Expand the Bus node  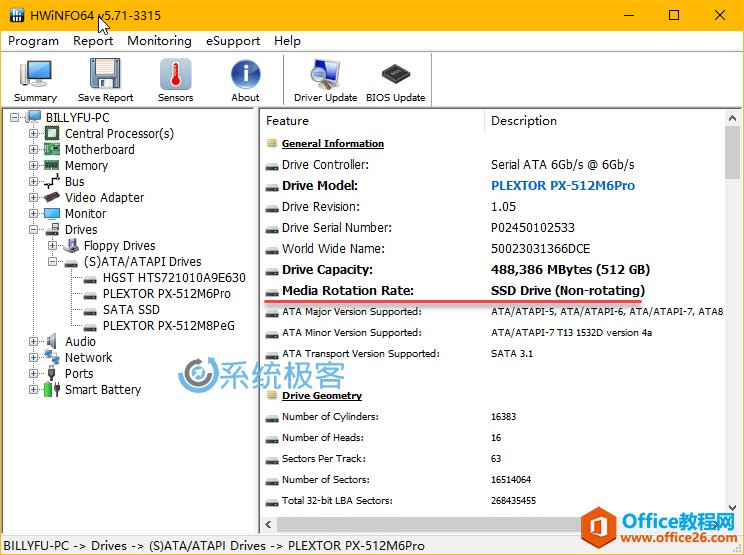click(x=33, y=181)
